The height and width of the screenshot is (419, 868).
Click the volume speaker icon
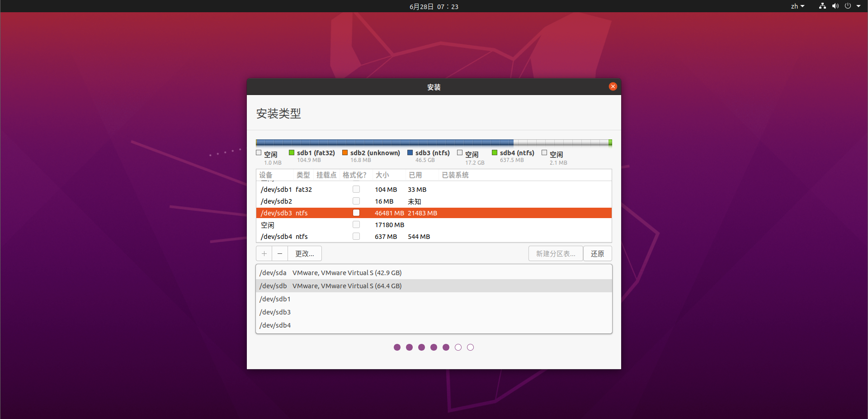(x=835, y=6)
